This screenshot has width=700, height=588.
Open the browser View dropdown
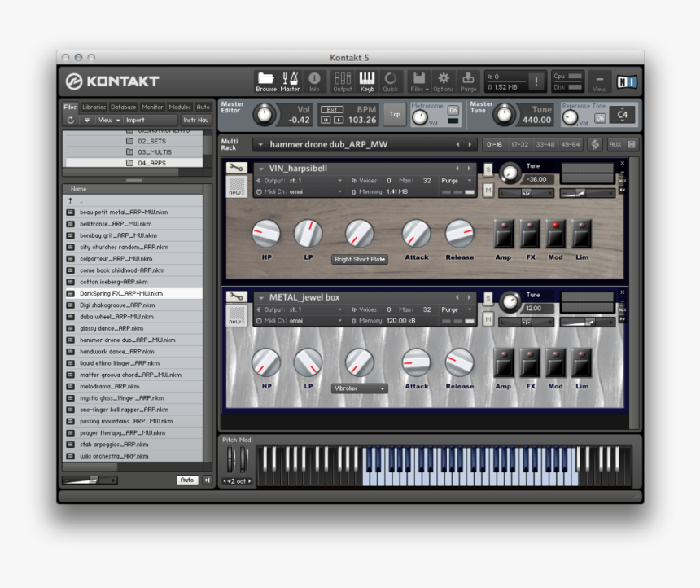click(109, 121)
